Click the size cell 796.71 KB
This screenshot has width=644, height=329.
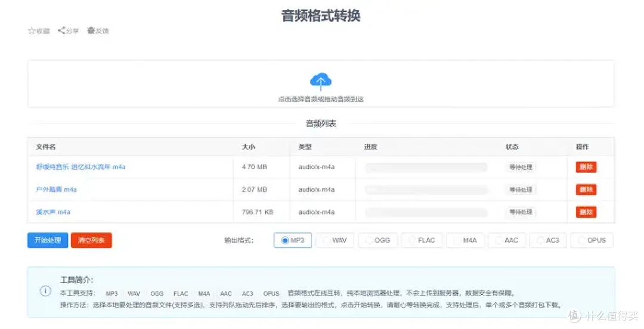[258, 212]
